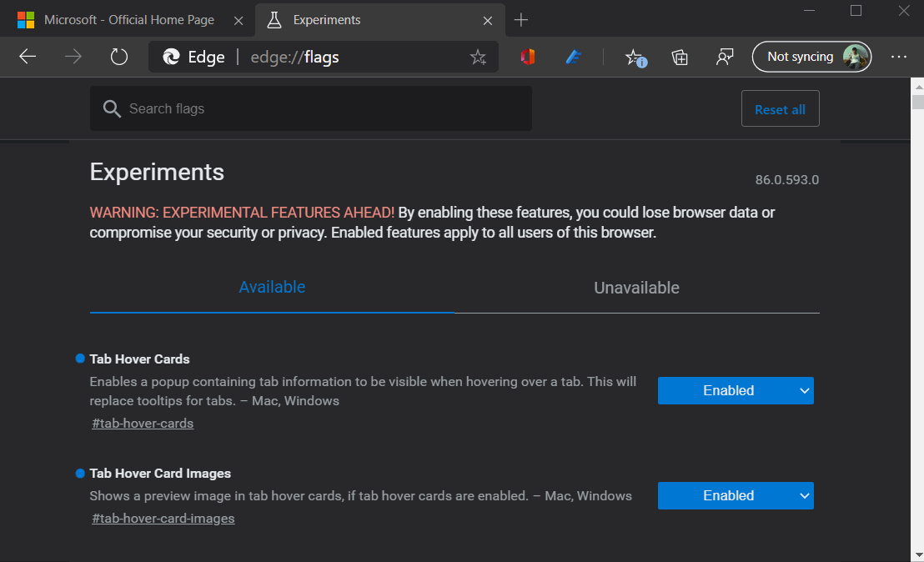
Task: Click the Tab Hover Cards title
Action: coord(139,359)
